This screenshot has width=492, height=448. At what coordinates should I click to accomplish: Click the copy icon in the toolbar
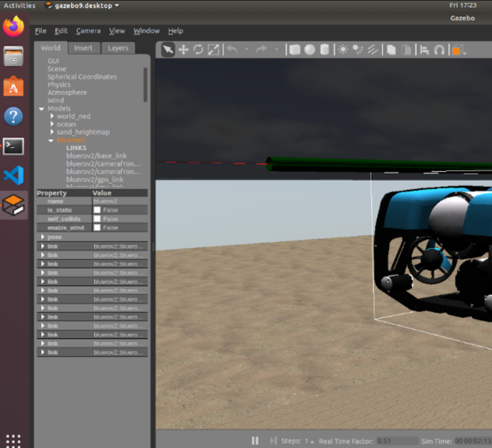coord(391,50)
